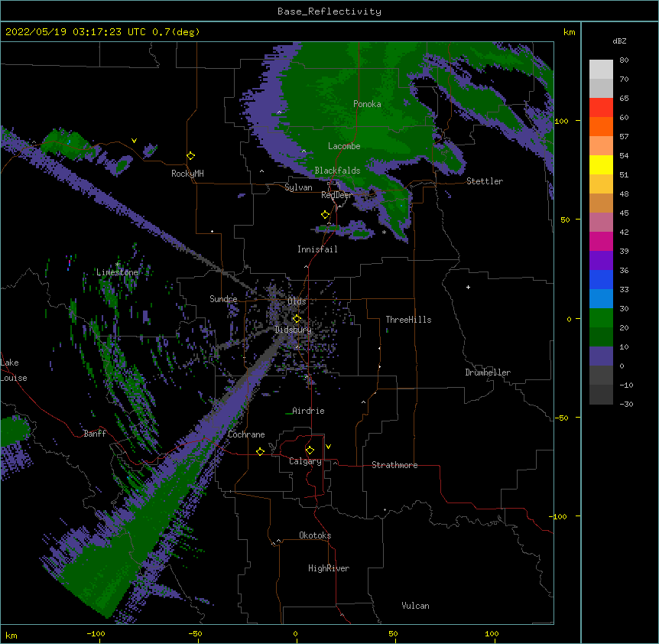Click the white asterisk marker east of Innisfail
Image resolution: width=659 pixels, height=644 pixels.
[384, 233]
